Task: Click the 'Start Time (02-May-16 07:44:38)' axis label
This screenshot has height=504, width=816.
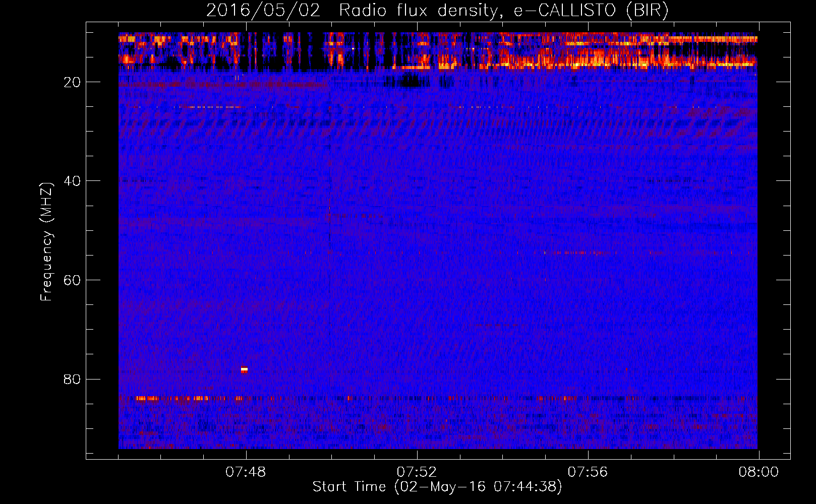Action: [437, 487]
